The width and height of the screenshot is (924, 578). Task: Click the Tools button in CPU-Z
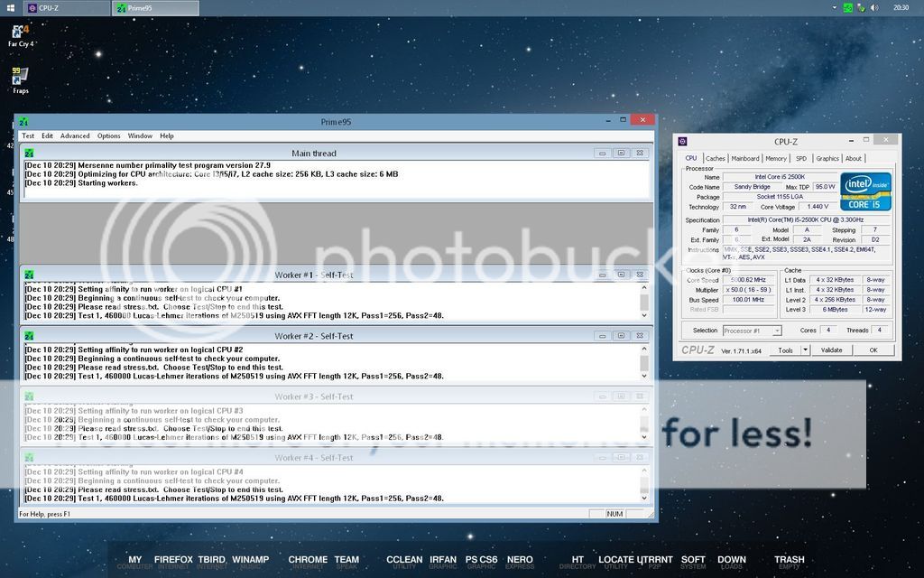785,350
